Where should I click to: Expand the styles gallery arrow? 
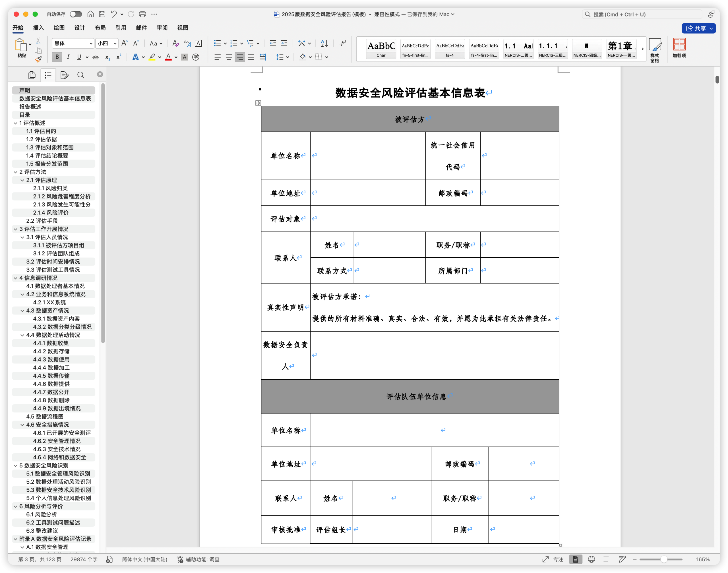642,49
